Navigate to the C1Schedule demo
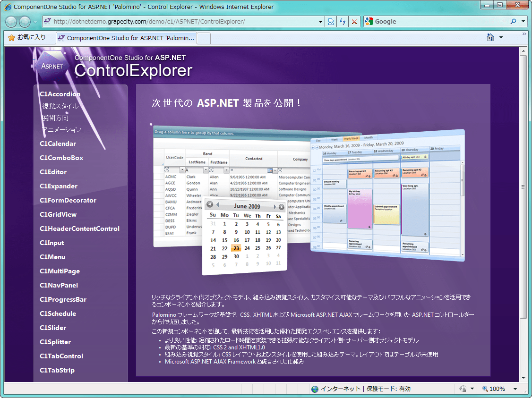 58,313
